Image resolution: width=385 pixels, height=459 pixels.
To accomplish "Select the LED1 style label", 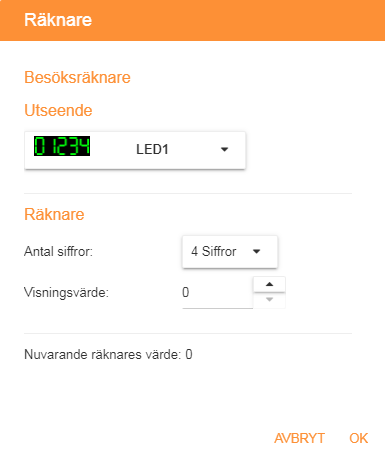I will pos(152,149).
